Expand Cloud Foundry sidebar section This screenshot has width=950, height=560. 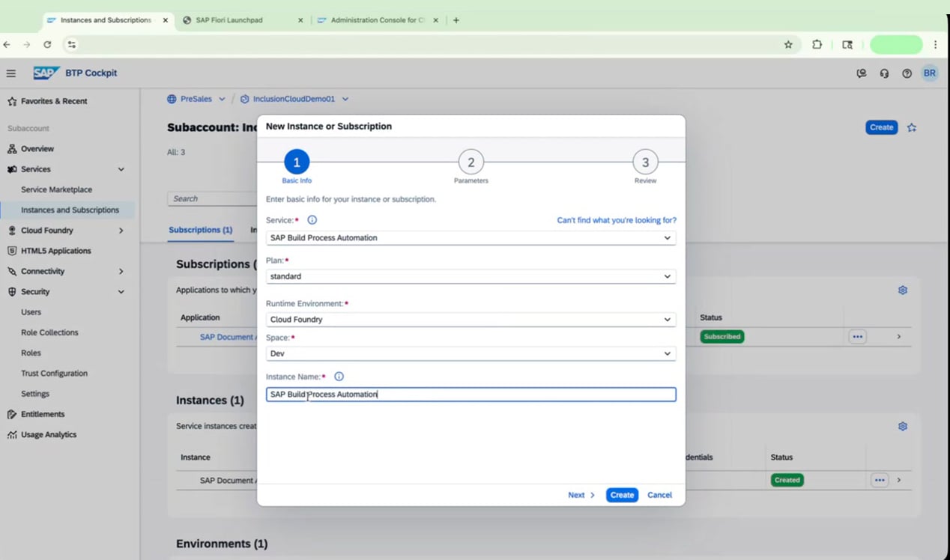click(x=121, y=231)
